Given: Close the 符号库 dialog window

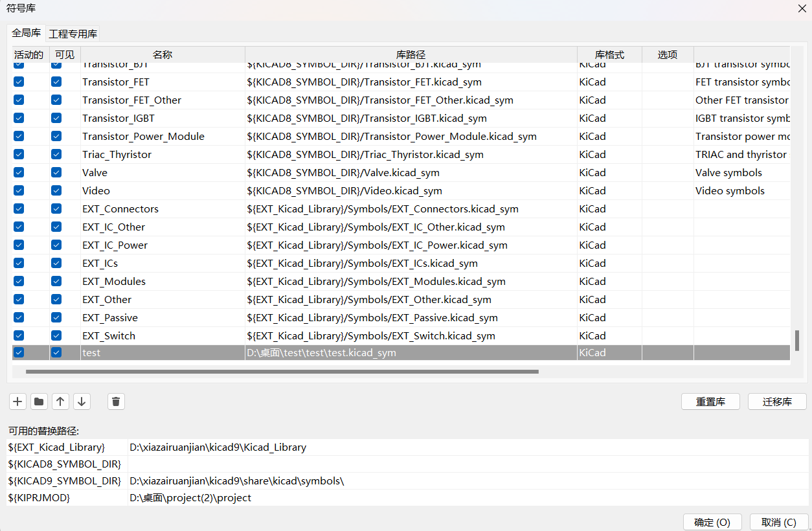Looking at the screenshot, I should click(x=801, y=8).
